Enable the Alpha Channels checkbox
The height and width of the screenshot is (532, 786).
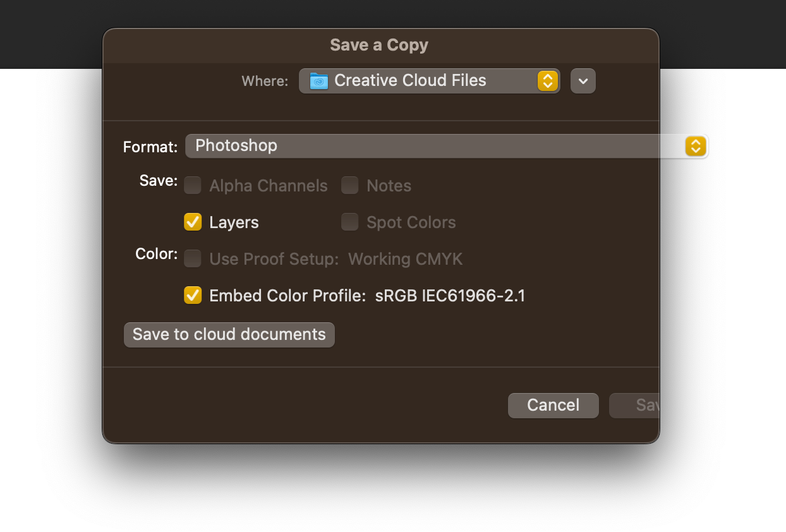(x=193, y=185)
